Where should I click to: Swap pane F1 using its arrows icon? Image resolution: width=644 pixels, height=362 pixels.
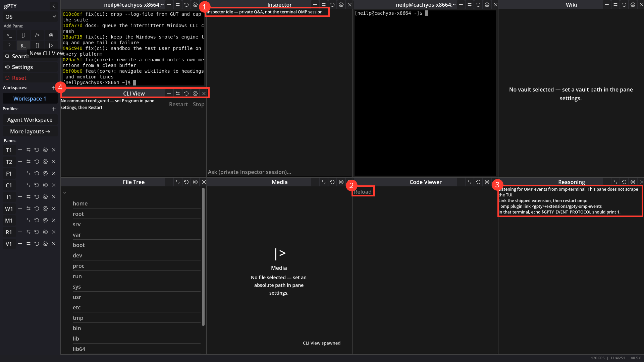[29, 174]
